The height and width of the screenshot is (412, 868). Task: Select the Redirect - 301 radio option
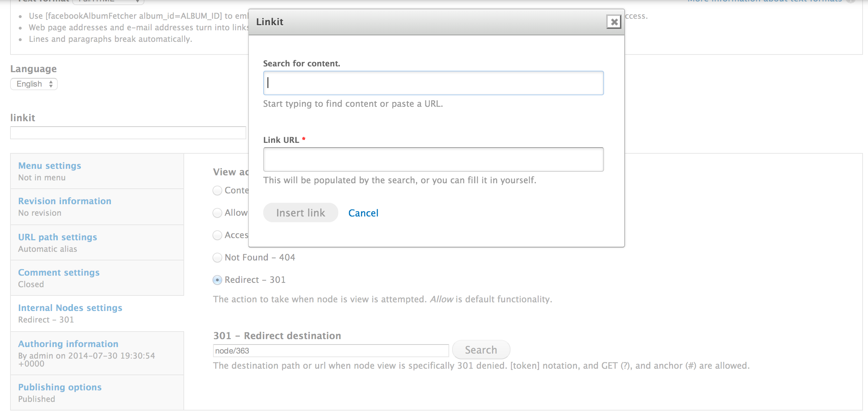point(217,280)
